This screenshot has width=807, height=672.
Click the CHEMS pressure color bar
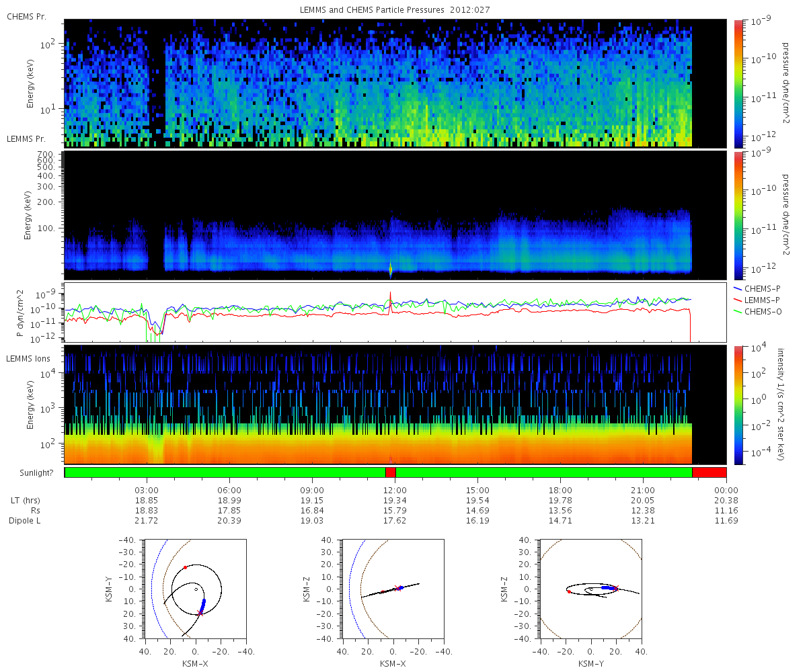pyautogui.click(x=738, y=83)
